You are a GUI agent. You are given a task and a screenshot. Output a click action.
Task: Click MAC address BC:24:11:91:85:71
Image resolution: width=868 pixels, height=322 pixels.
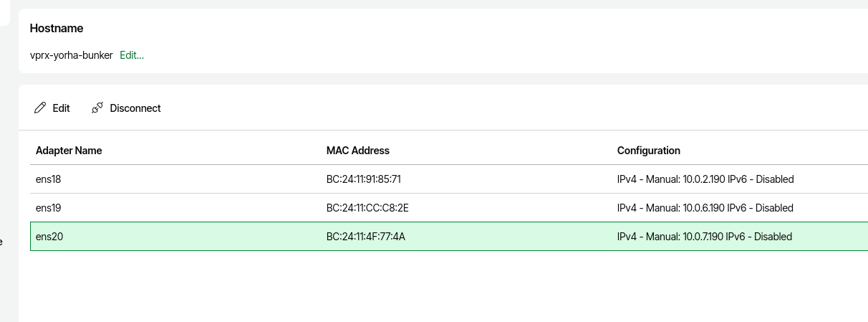point(364,179)
